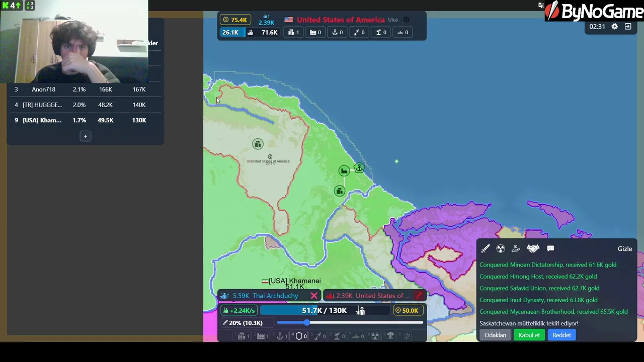Click the warship count in info panel
644x362 pixels.
click(x=403, y=32)
